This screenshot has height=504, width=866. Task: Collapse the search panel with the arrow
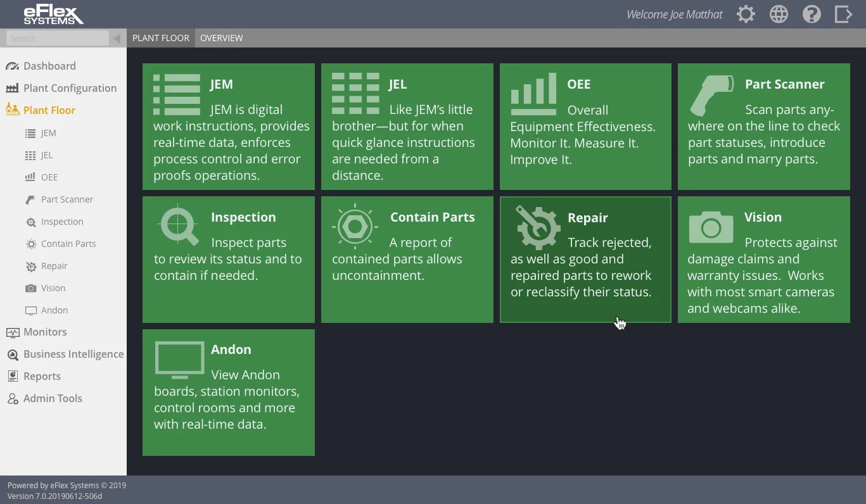pyautogui.click(x=118, y=38)
